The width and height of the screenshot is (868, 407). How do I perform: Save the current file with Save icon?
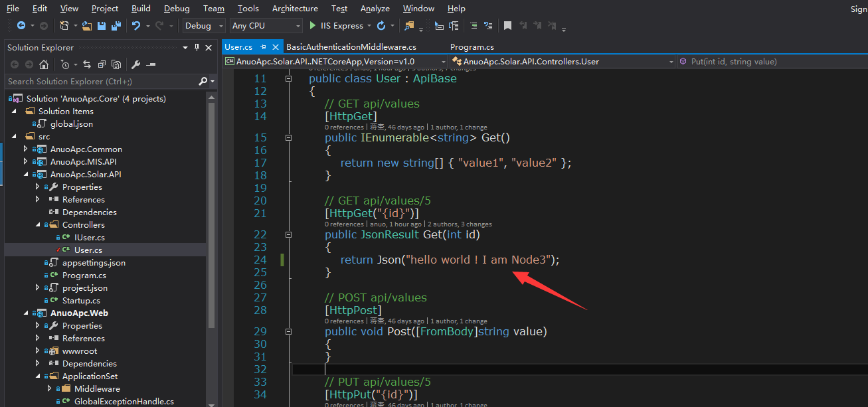pos(102,25)
